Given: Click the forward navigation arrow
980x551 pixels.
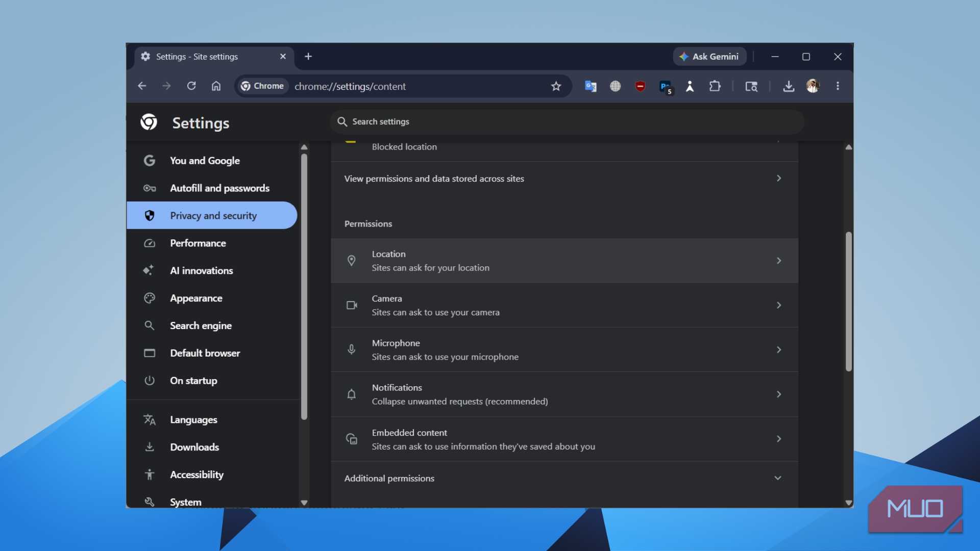Looking at the screenshot, I should pyautogui.click(x=166, y=86).
